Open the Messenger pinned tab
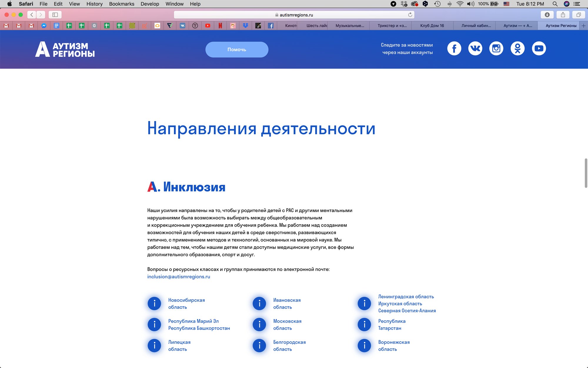Viewport: 588px width, 368px height. [x=44, y=26]
